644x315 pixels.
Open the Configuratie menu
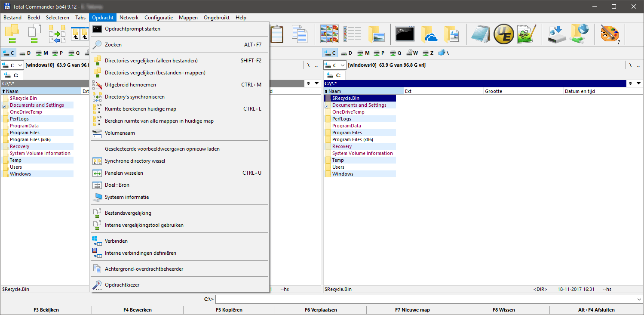coord(159,18)
